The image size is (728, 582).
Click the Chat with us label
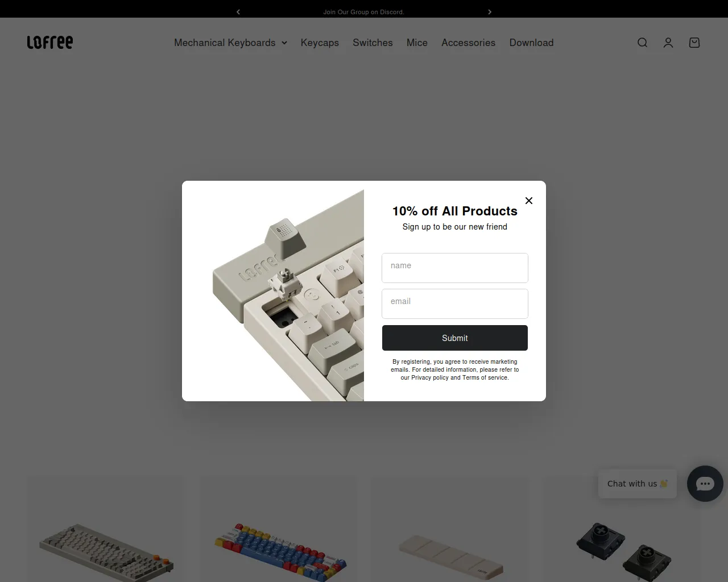[638, 484]
